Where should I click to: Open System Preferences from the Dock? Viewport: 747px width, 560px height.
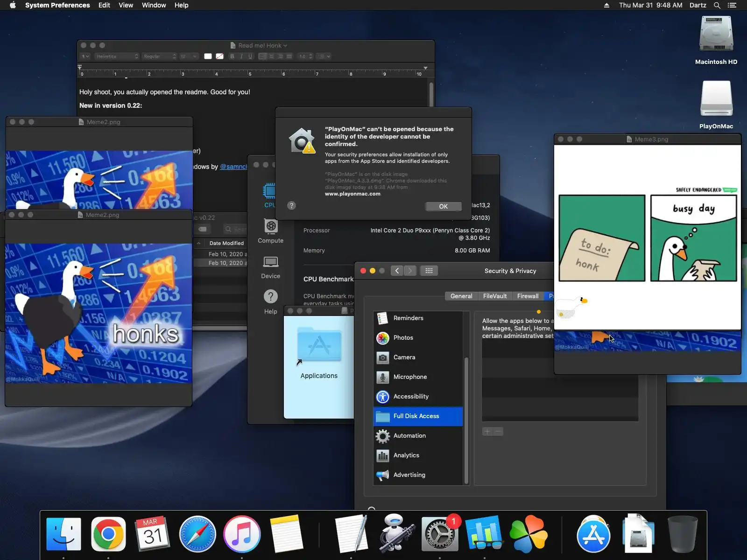click(x=440, y=534)
